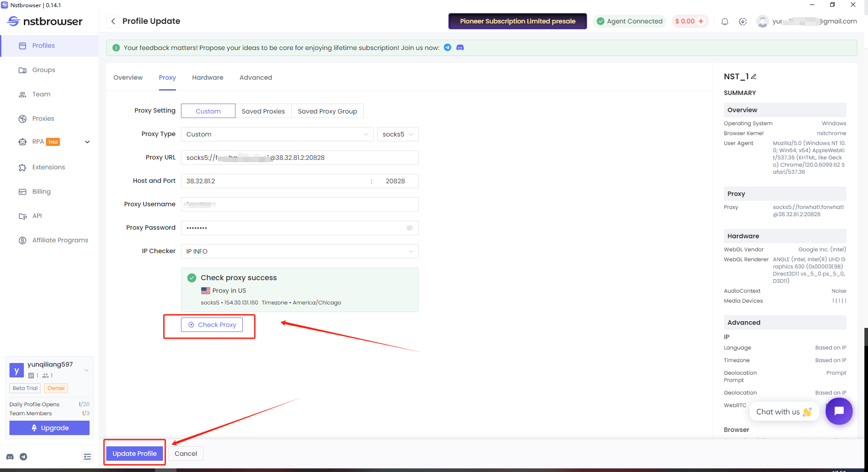Image resolution: width=868 pixels, height=472 pixels.
Task: Switch to the Hardware tab
Action: coord(208,77)
